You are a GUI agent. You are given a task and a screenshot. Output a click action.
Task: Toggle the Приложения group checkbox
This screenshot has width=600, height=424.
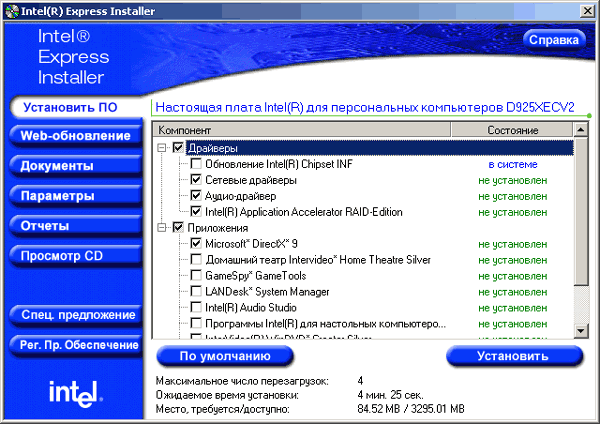178,228
